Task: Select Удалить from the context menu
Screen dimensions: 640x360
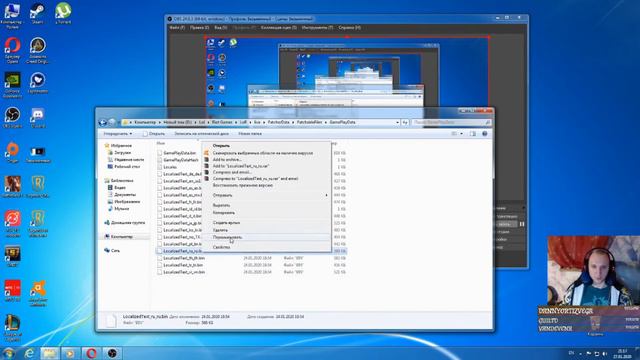Action: tap(220, 230)
